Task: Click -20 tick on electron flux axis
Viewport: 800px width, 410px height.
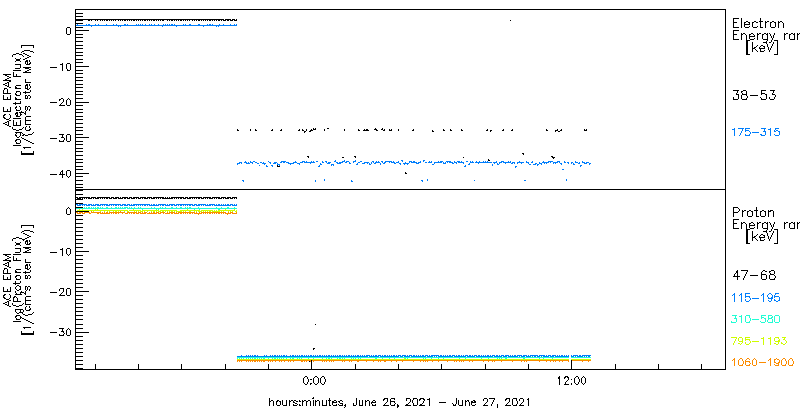Action: [60, 102]
